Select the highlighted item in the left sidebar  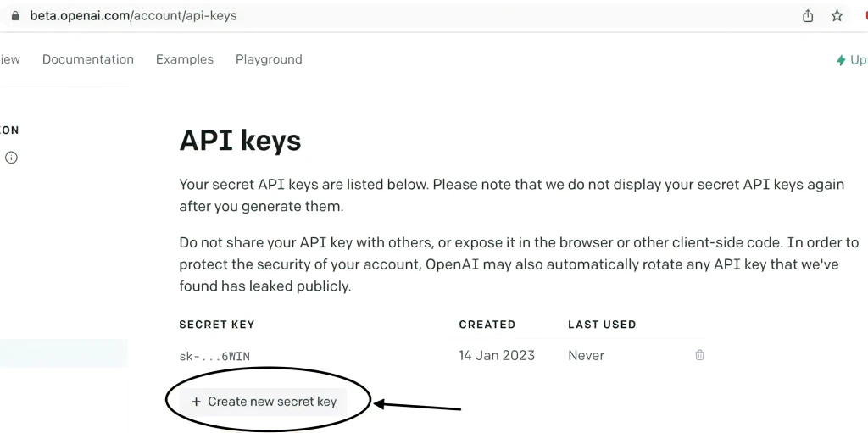coord(64,353)
